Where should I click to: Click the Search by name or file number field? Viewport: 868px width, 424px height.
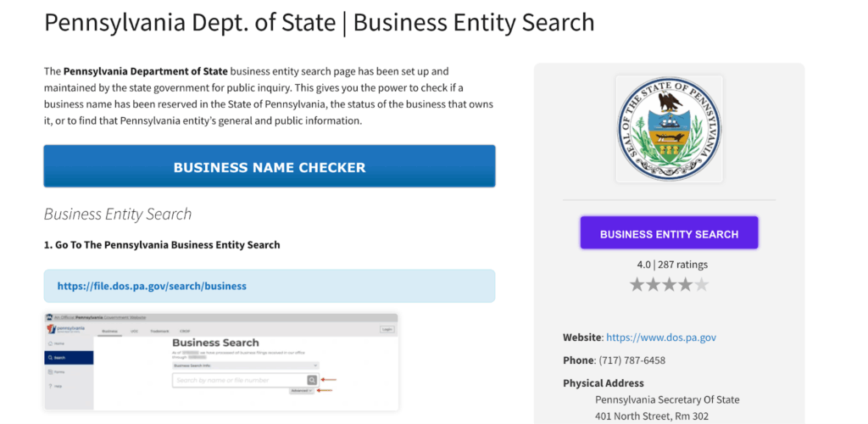point(239,381)
